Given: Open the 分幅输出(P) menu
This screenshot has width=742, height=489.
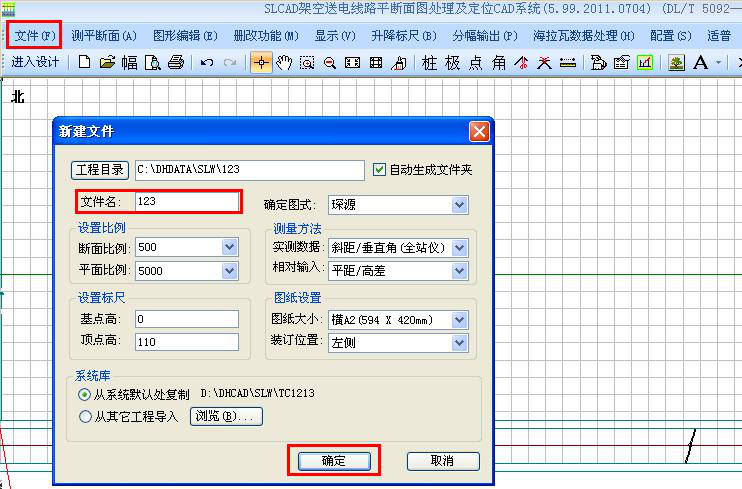Looking at the screenshot, I should 485,36.
